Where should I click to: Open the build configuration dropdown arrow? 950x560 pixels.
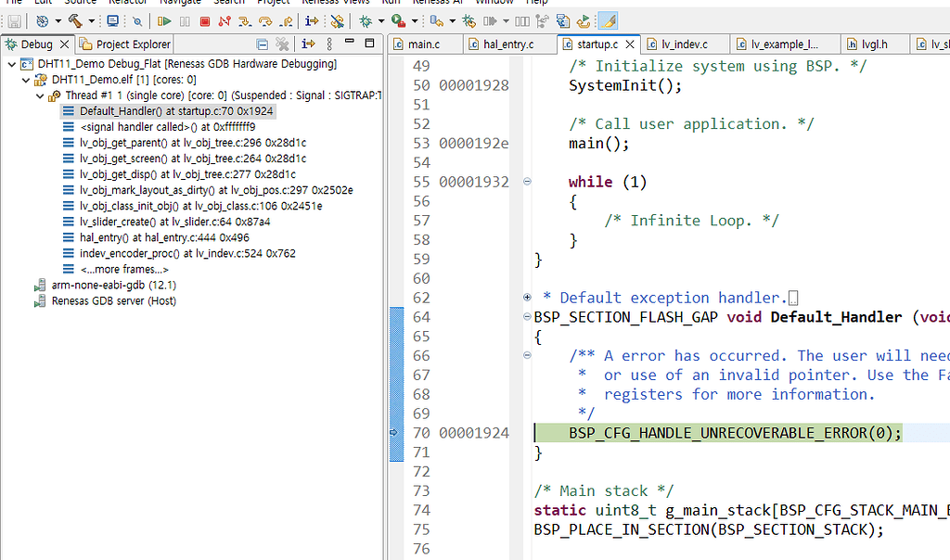coord(58,21)
